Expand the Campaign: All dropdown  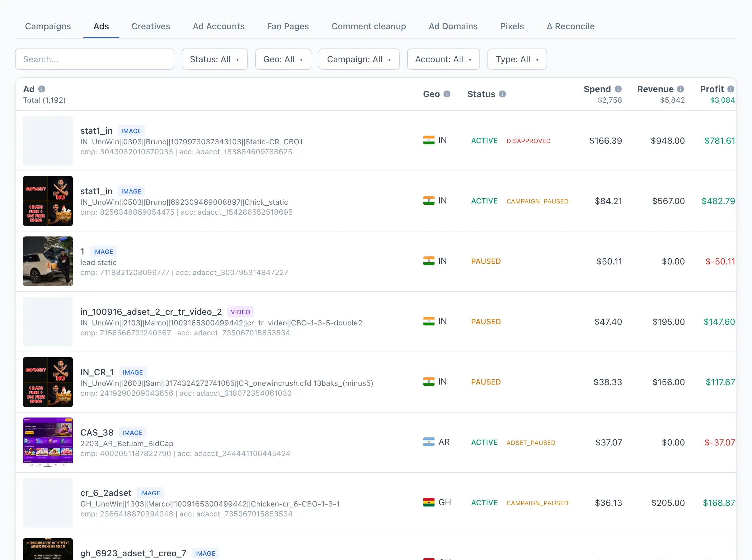click(359, 59)
